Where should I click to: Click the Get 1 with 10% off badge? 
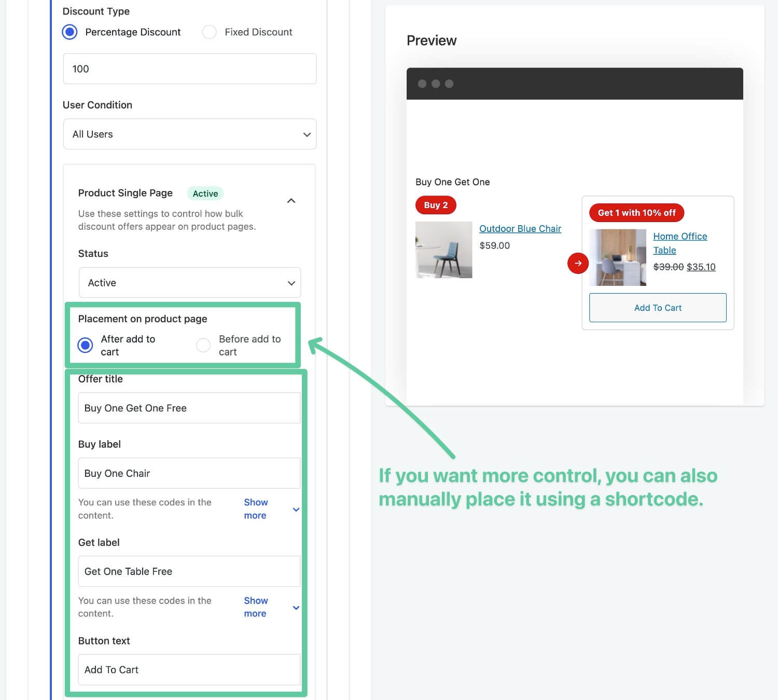[636, 213]
